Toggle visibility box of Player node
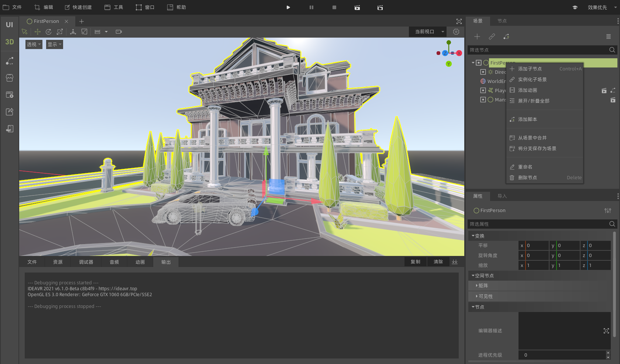Screen dimensions: 620x364 pyautogui.click(x=483, y=90)
